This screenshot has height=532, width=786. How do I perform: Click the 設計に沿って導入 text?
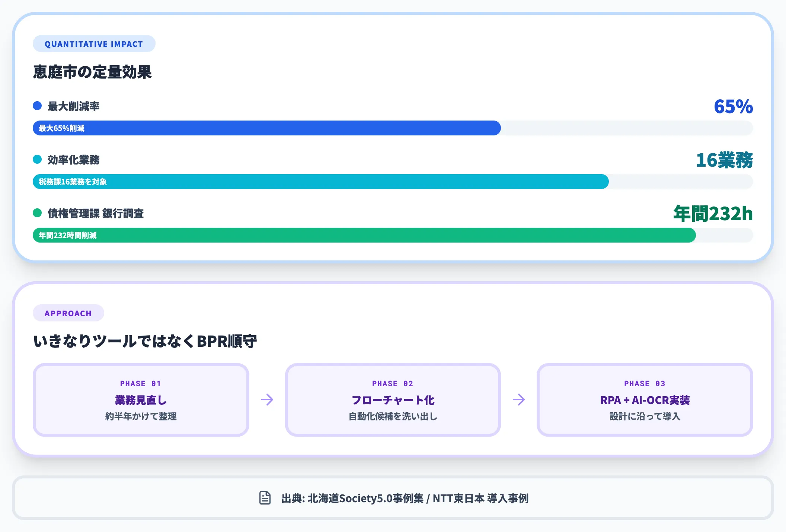pos(645,416)
